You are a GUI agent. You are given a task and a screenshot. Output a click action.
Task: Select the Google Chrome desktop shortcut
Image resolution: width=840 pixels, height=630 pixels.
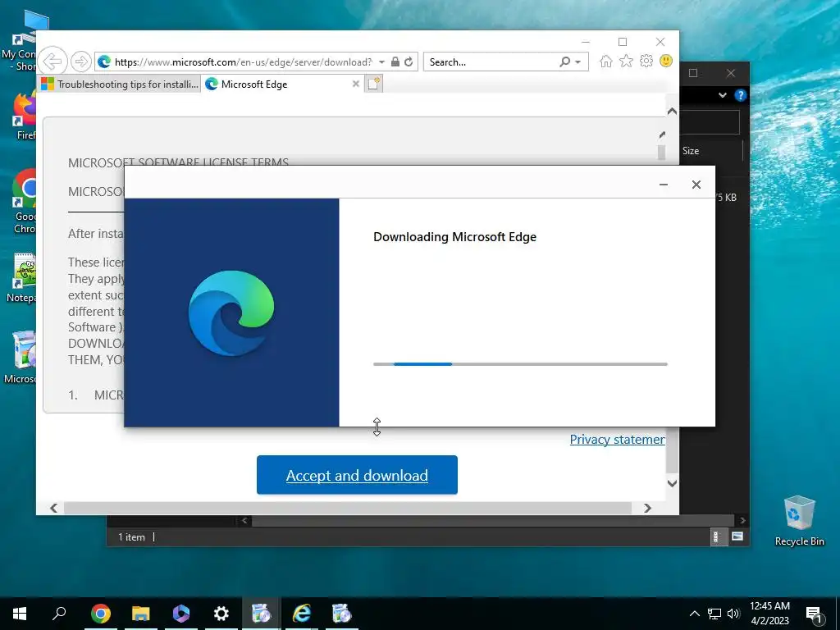click(24, 201)
